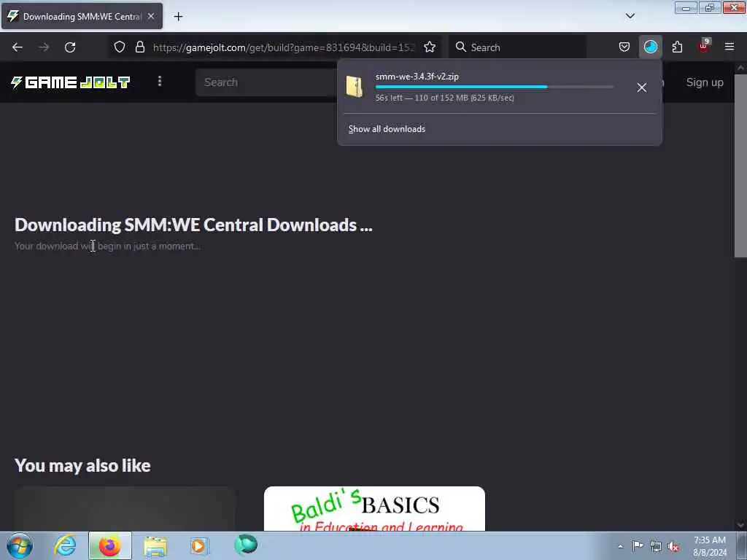Click the page vertical scrollbar thumb
The height and width of the screenshot is (560, 747).
coord(740,166)
